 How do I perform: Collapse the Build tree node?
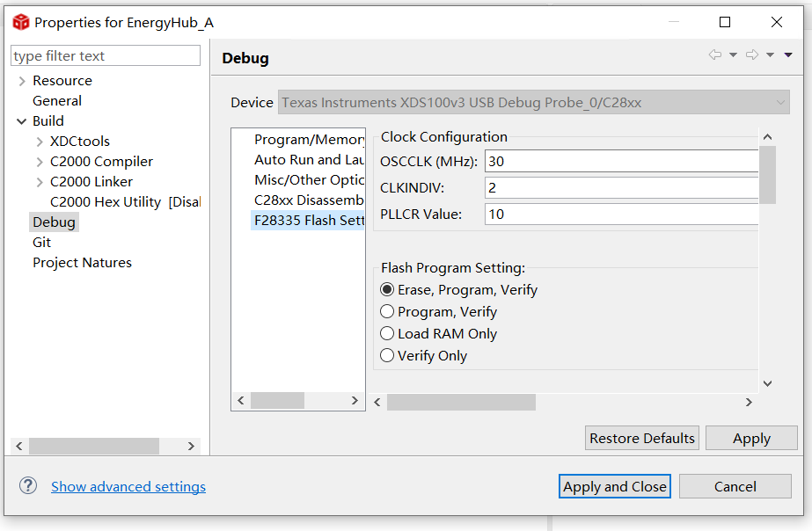[21, 121]
